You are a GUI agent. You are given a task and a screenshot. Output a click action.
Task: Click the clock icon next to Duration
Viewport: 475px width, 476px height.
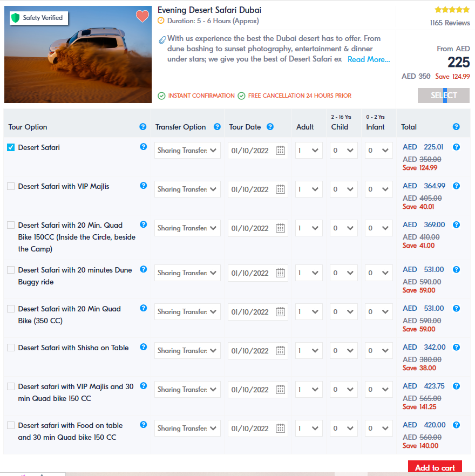click(160, 21)
